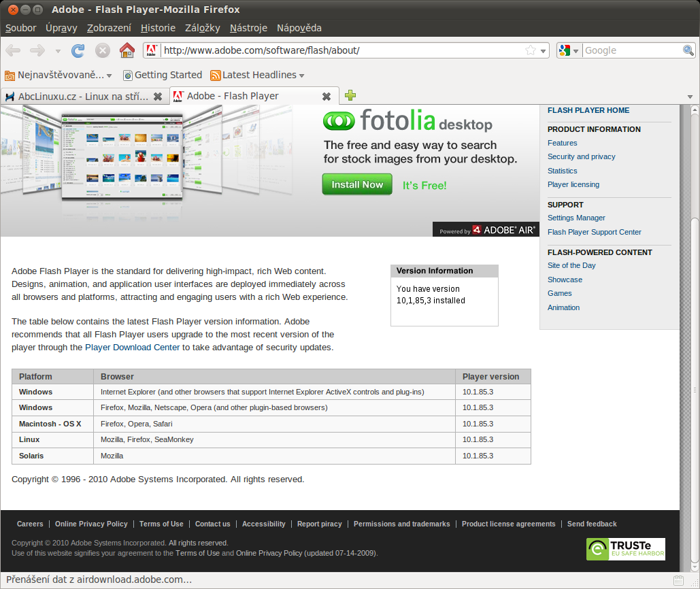This screenshot has width=700, height=589.
Task: Click the scrollbar up arrow
Action: pos(695,110)
